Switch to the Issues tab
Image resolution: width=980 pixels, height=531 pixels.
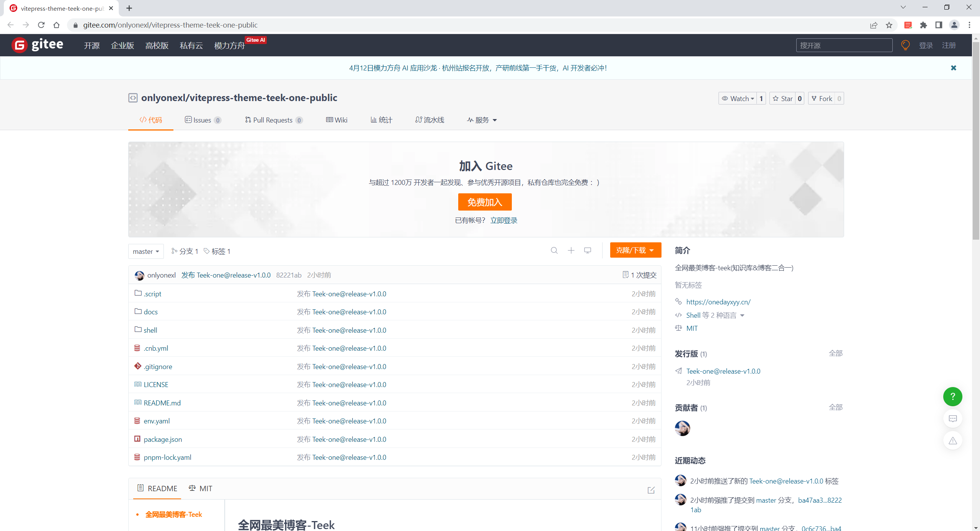point(203,120)
